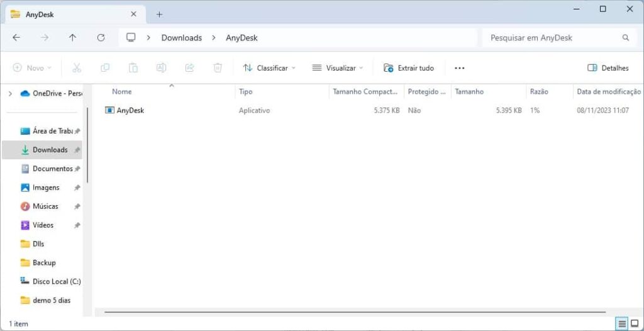Screen dimensions: 644x331
Task: Open a new tab with plus button
Action: pos(159,14)
